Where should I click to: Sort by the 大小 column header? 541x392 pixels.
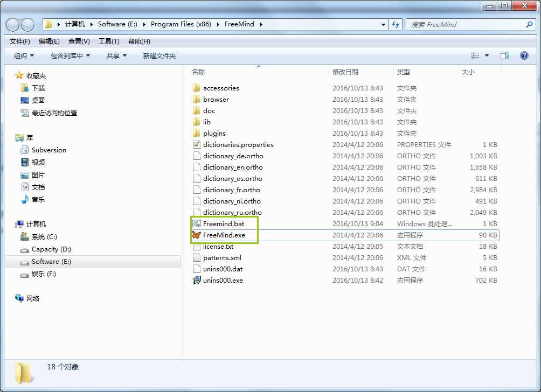tap(480, 72)
